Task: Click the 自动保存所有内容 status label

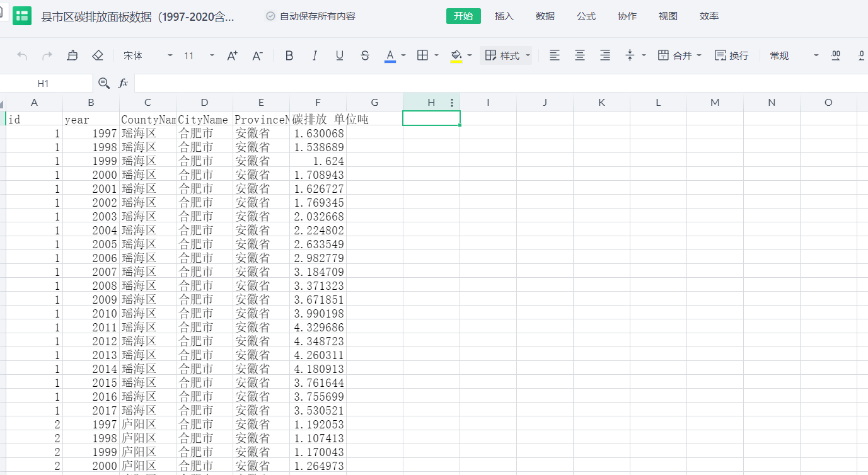Action: coord(318,16)
